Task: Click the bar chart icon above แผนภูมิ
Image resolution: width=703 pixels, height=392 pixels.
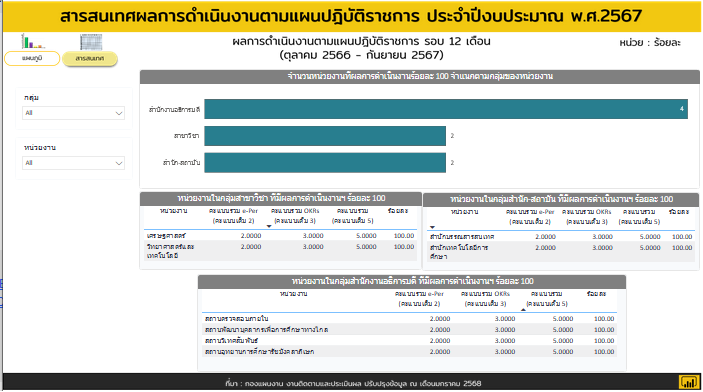Action: (33, 41)
